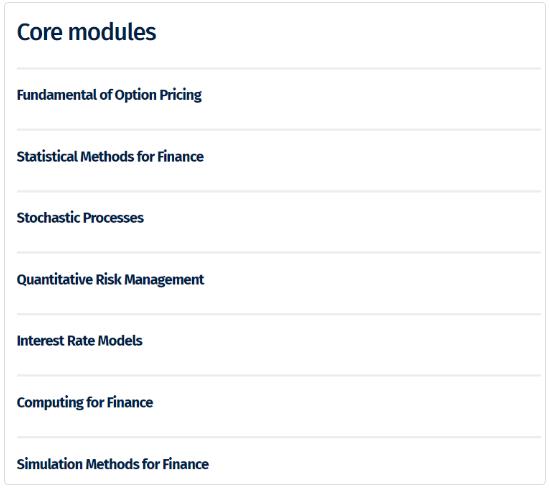Viewport: 549px width, 488px height.
Task: Open Statistical Methods for Finance module
Action: coord(110,156)
